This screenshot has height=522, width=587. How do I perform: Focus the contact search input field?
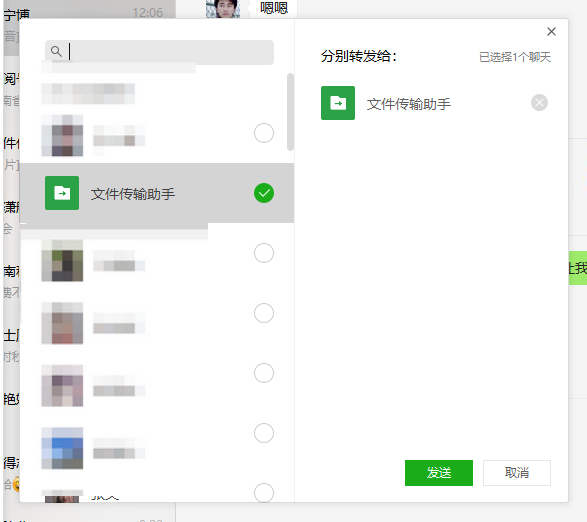coord(159,52)
